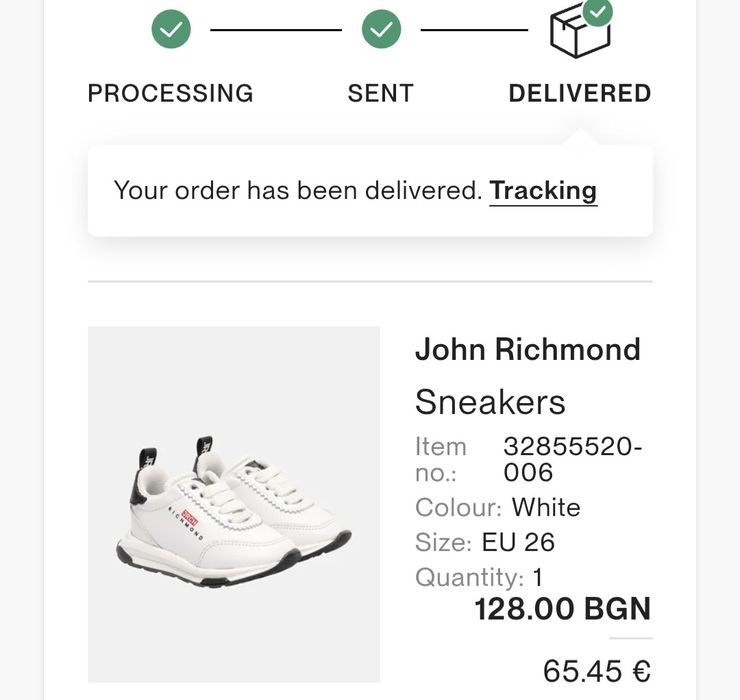
Task: Select the DELIVERED step label
Action: [580, 94]
